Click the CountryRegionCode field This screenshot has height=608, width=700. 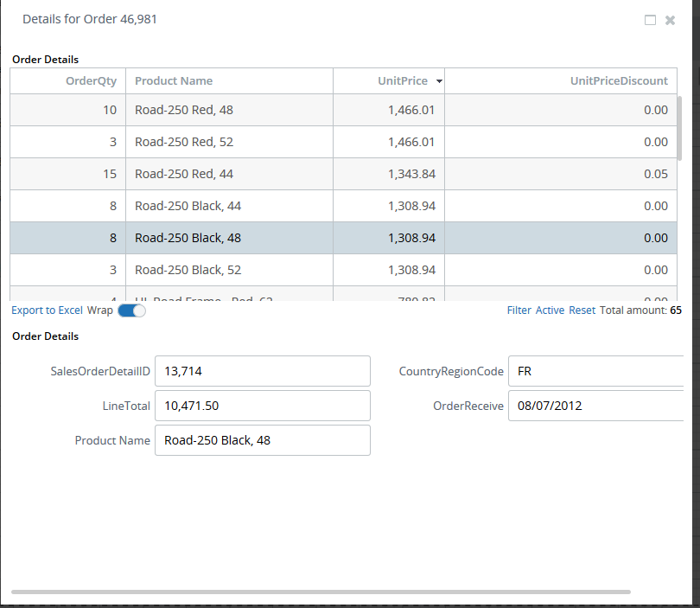point(595,371)
